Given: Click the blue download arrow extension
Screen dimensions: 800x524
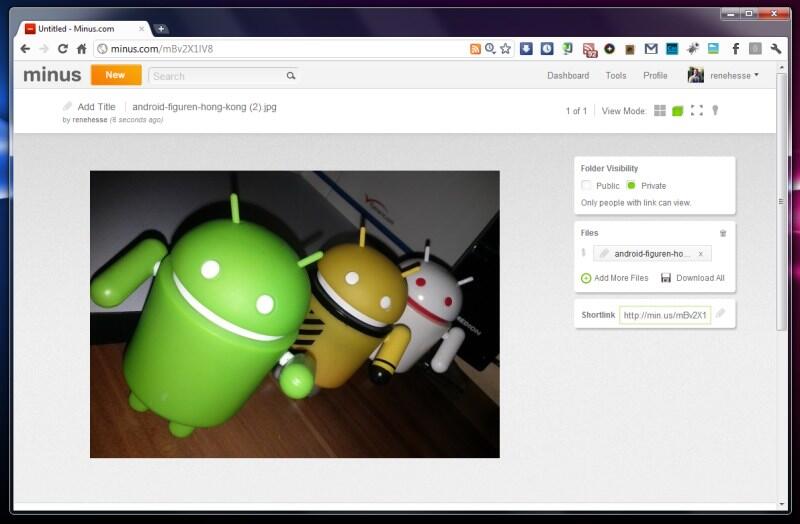Looking at the screenshot, I should 526,49.
